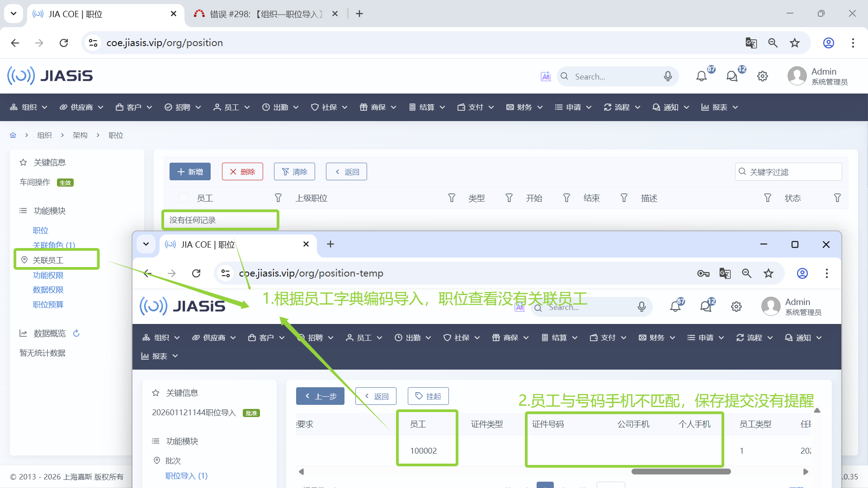Expand the 组织 navigation dropdown
868x488 pixels.
coord(29,107)
